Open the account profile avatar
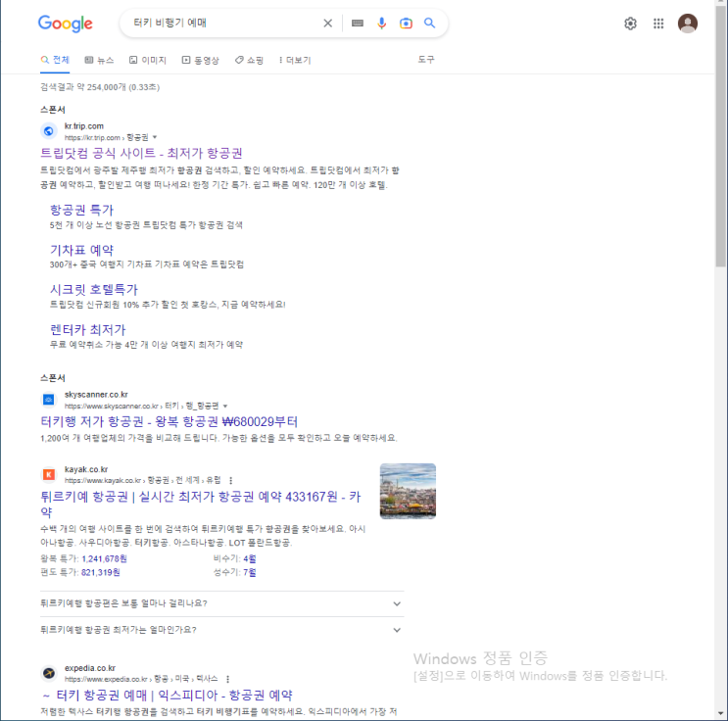The height and width of the screenshot is (721, 728). [687, 24]
